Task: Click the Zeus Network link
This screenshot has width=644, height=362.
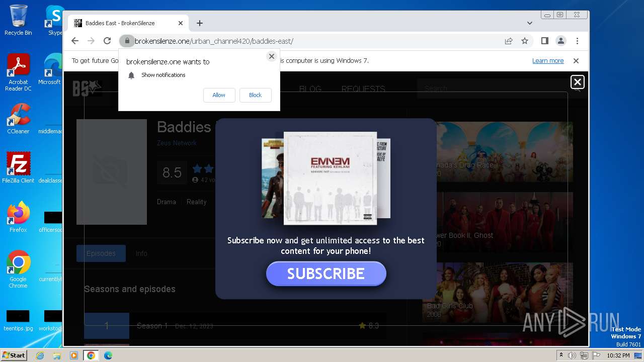Action: (177, 143)
